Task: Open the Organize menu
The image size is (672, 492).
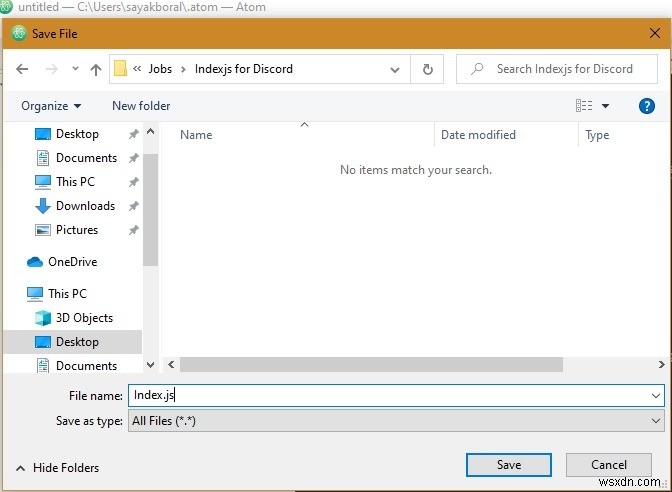Action: (51, 106)
